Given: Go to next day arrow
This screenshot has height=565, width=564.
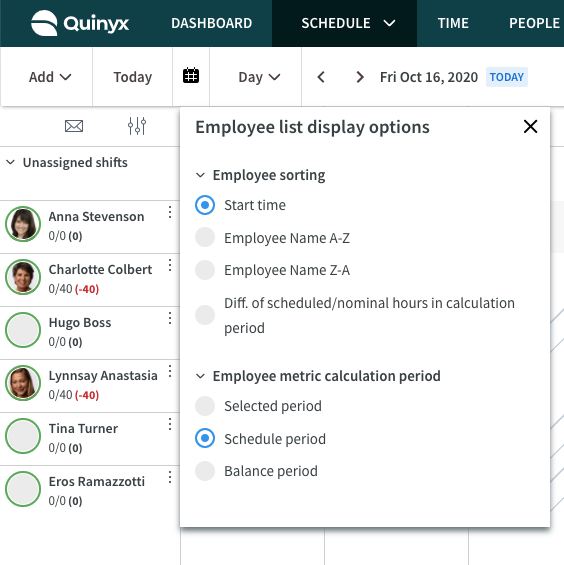Looking at the screenshot, I should (359, 77).
